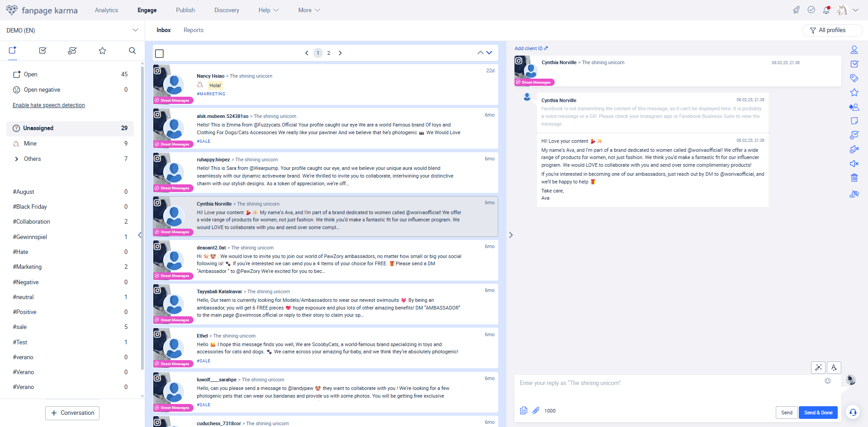The image size is (868, 427).
Task: Expand the More menu
Action: pyautogui.click(x=309, y=10)
